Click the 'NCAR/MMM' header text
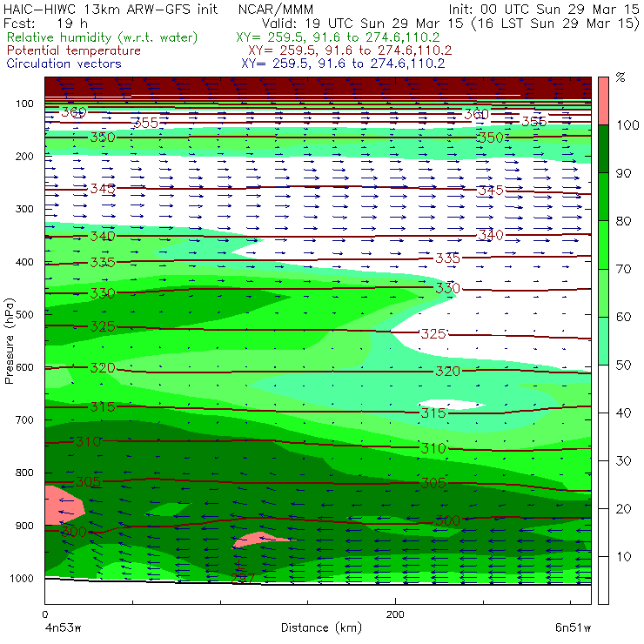This screenshot has width=644, height=644. point(276,10)
